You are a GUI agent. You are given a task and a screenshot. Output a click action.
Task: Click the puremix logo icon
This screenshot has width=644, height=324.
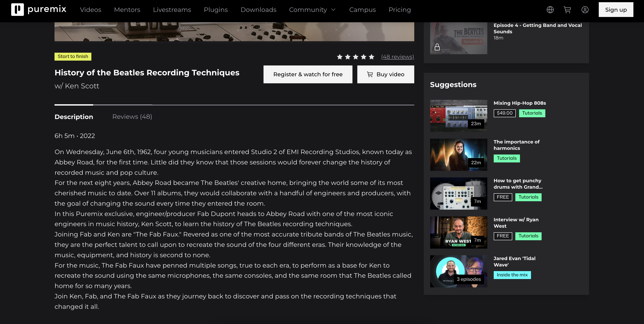17,9
